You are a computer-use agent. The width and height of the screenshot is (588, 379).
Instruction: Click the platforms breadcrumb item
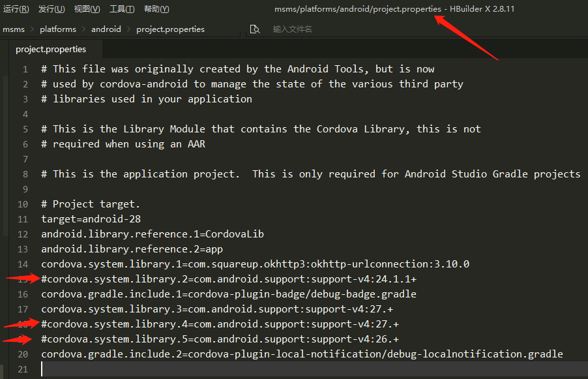58,29
